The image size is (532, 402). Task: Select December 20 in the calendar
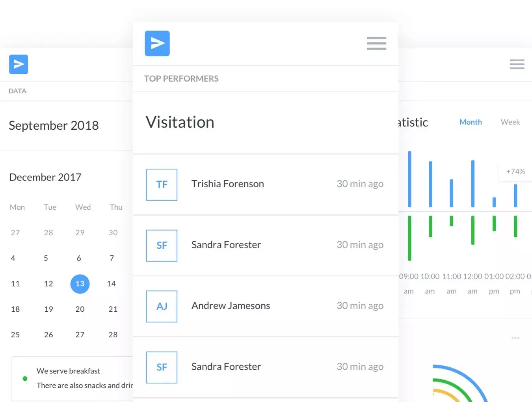[x=80, y=309]
